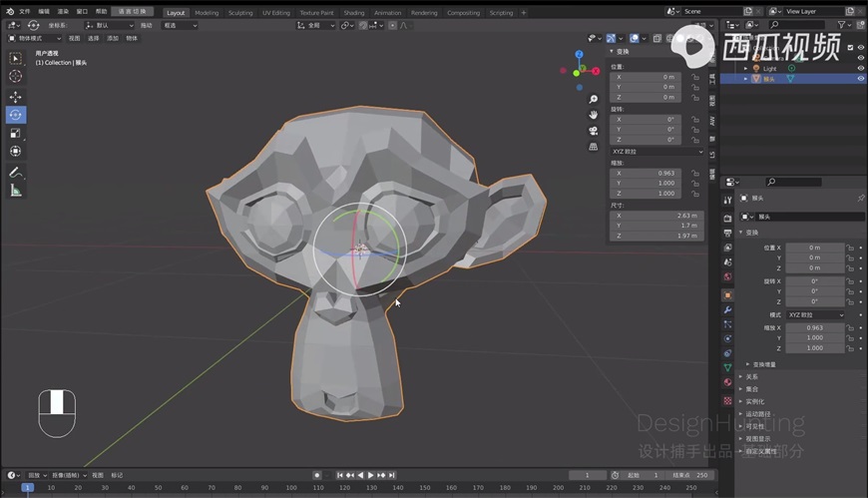The width and height of the screenshot is (868, 498).
Task: Toggle lock for rotation Z in sidebar
Action: pyautogui.click(x=695, y=140)
